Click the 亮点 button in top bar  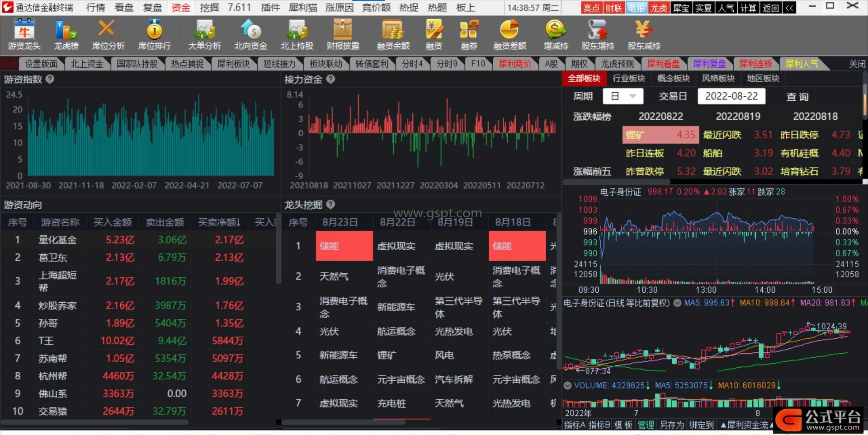pos(591,8)
